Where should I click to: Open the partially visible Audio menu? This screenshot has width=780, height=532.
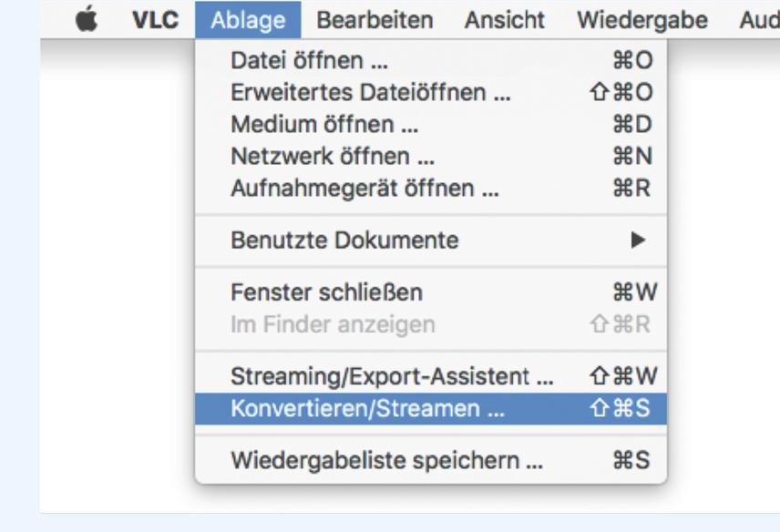(757, 20)
